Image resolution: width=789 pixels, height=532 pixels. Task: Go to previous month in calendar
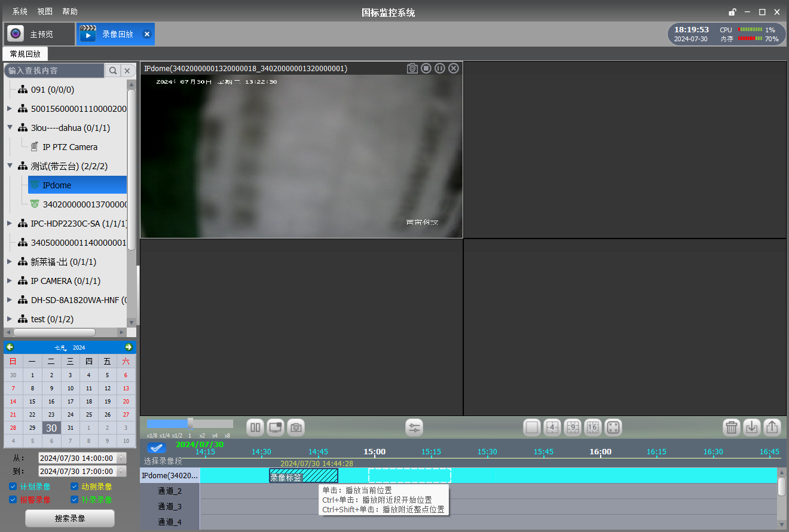pos(10,347)
